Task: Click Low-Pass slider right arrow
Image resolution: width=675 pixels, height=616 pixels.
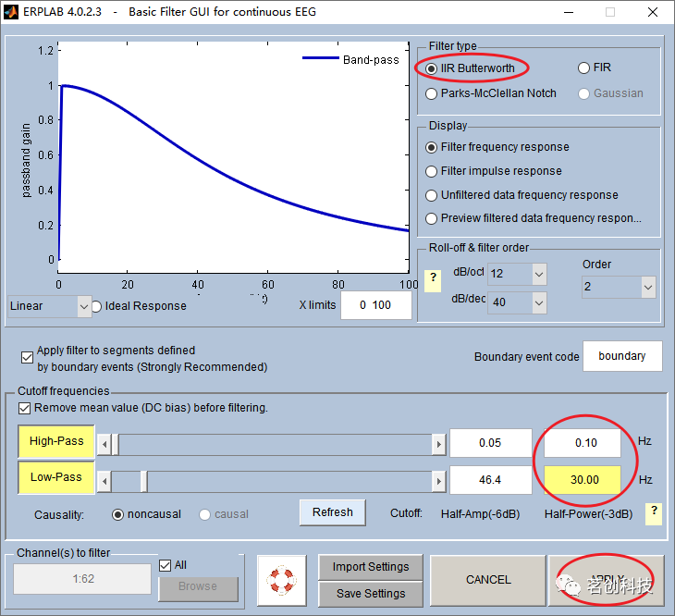Action: tap(438, 482)
